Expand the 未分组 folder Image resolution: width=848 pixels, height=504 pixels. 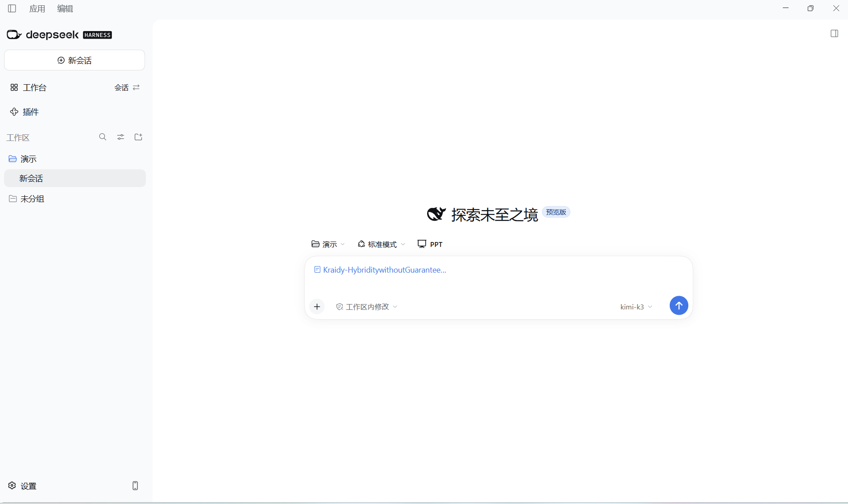point(27,199)
